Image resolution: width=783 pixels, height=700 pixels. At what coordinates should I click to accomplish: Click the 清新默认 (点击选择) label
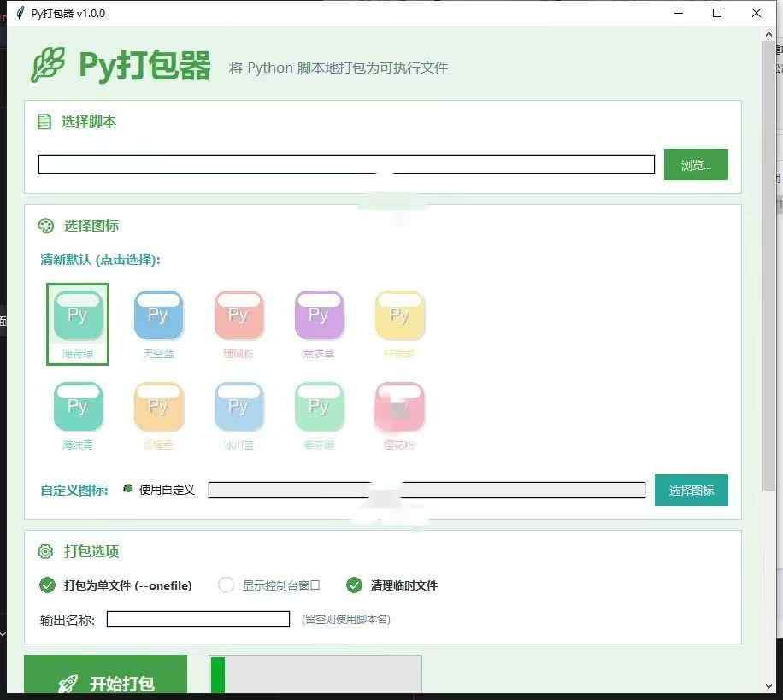pyautogui.click(x=100, y=260)
